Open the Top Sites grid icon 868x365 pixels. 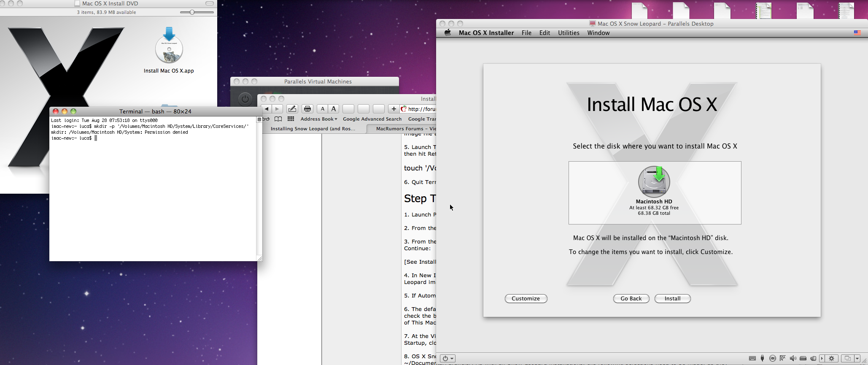point(291,119)
